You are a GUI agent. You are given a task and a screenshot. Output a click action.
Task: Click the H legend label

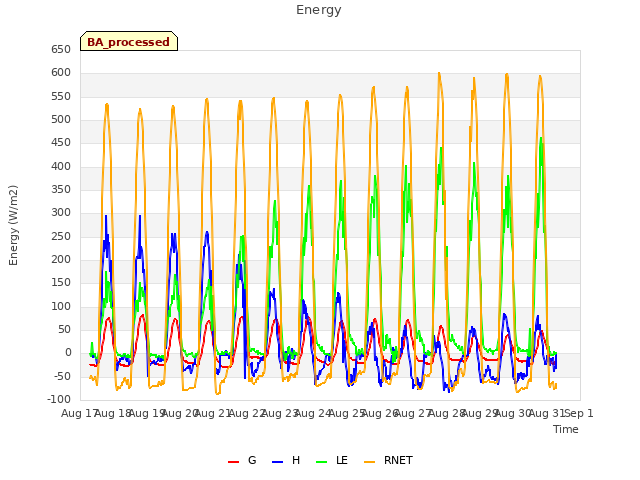(296, 460)
